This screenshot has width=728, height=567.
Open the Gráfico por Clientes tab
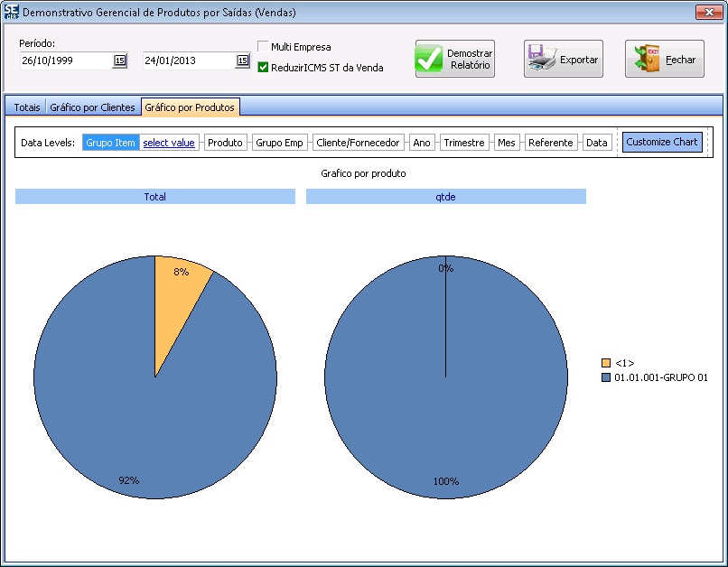point(92,107)
